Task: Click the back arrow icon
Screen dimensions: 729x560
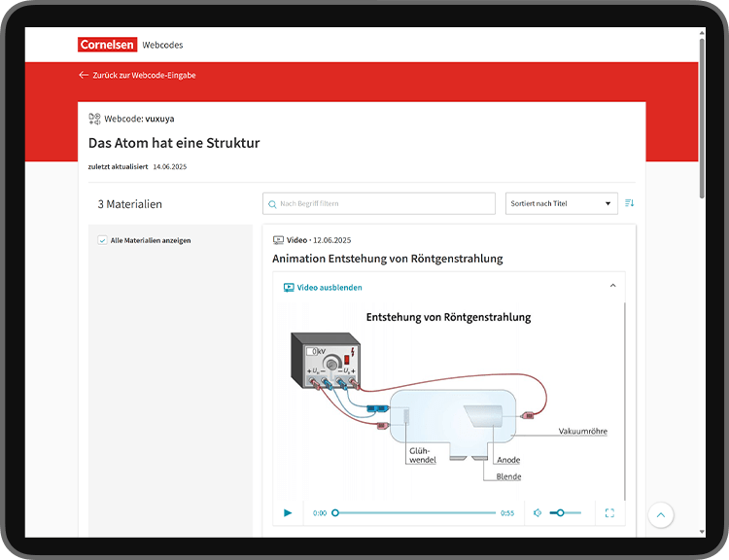Action: (84, 75)
